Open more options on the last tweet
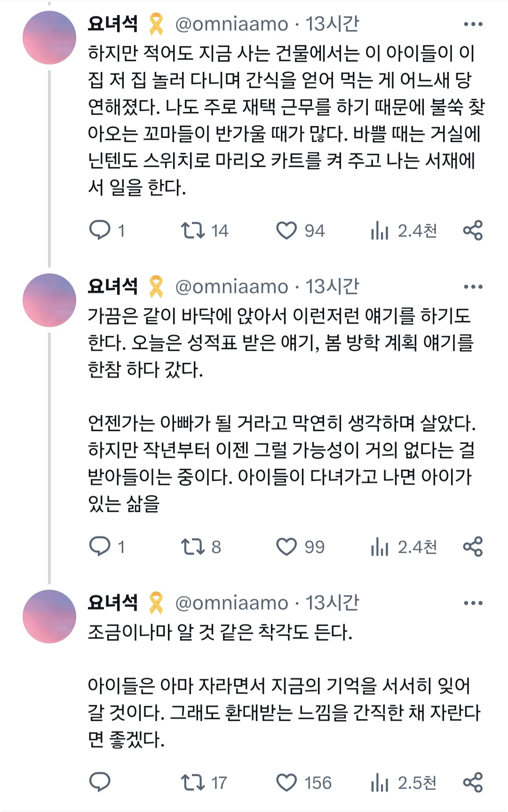The height and width of the screenshot is (812, 508). 473,603
